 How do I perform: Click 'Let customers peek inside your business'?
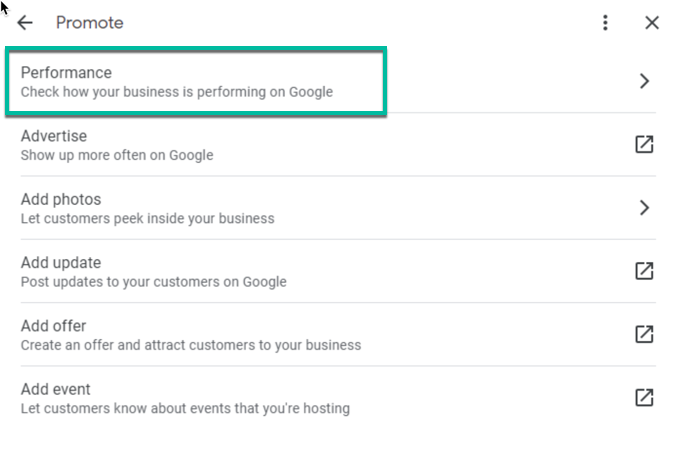[x=147, y=218]
